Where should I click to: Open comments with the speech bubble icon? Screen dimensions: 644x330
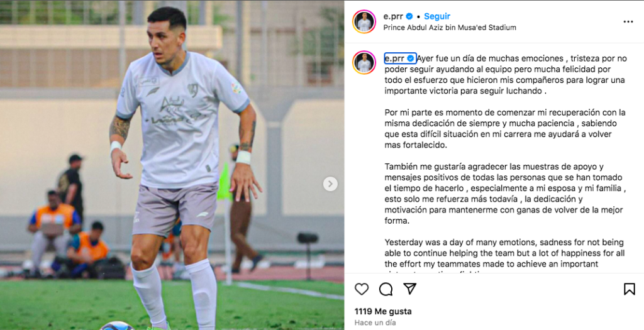pyautogui.click(x=386, y=289)
